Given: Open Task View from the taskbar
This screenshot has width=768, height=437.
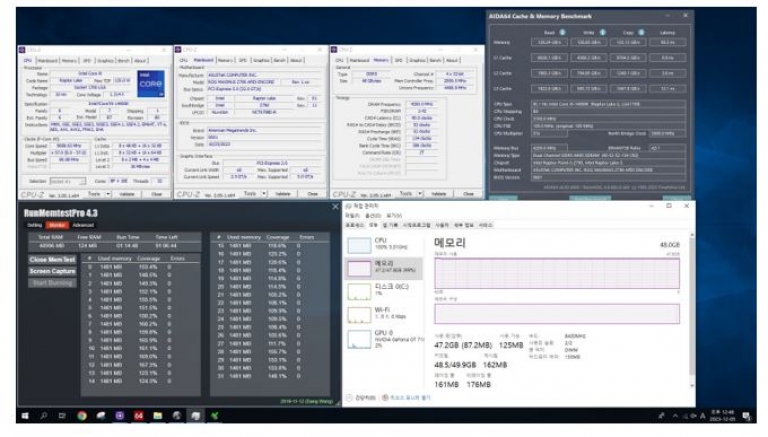Looking at the screenshot, I should 62,415.
